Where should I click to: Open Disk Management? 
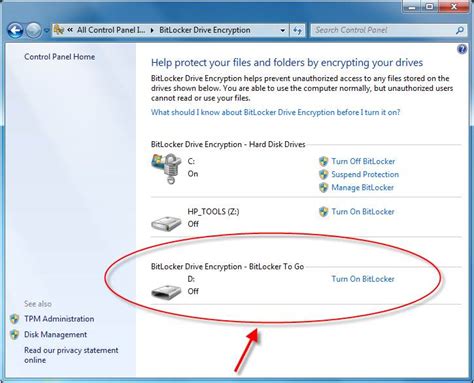[x=55, y=335]
